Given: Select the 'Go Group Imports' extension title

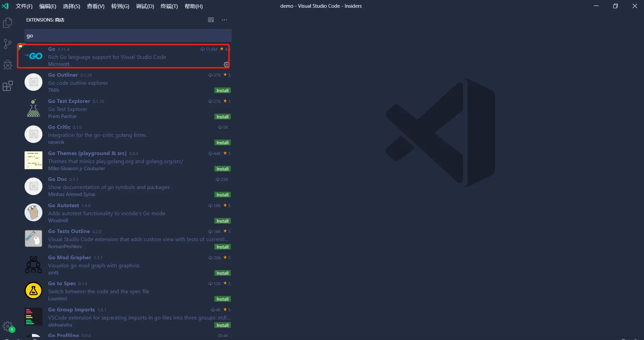Looking at the screenshot, I should (71, 310).
